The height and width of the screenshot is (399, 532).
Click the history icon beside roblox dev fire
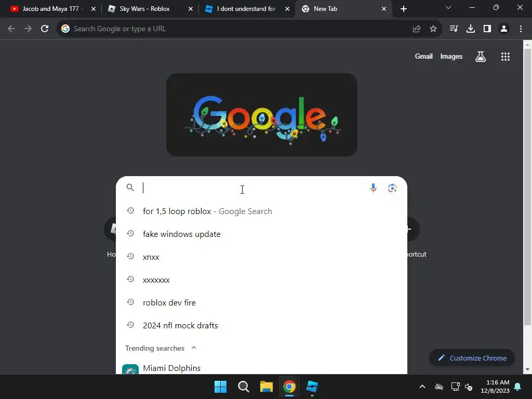click(130, 302)
